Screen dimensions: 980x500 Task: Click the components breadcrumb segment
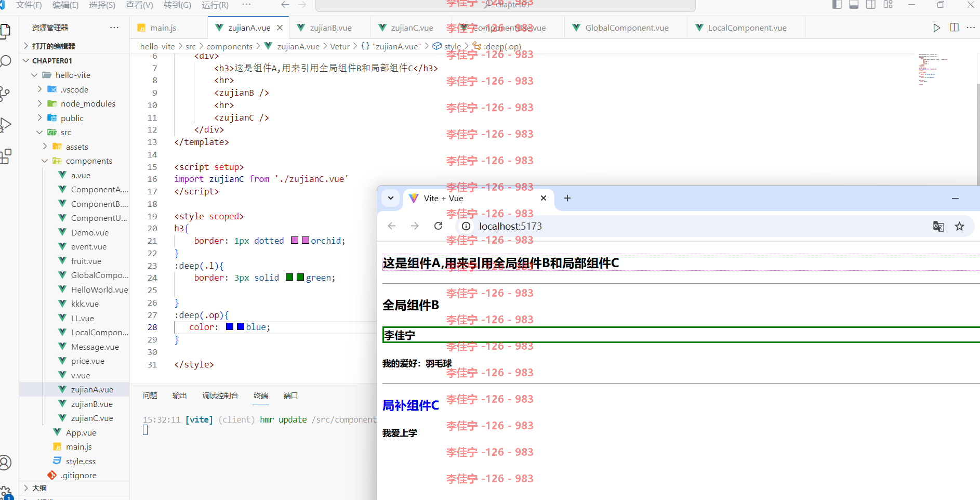(x=229, y=46)
